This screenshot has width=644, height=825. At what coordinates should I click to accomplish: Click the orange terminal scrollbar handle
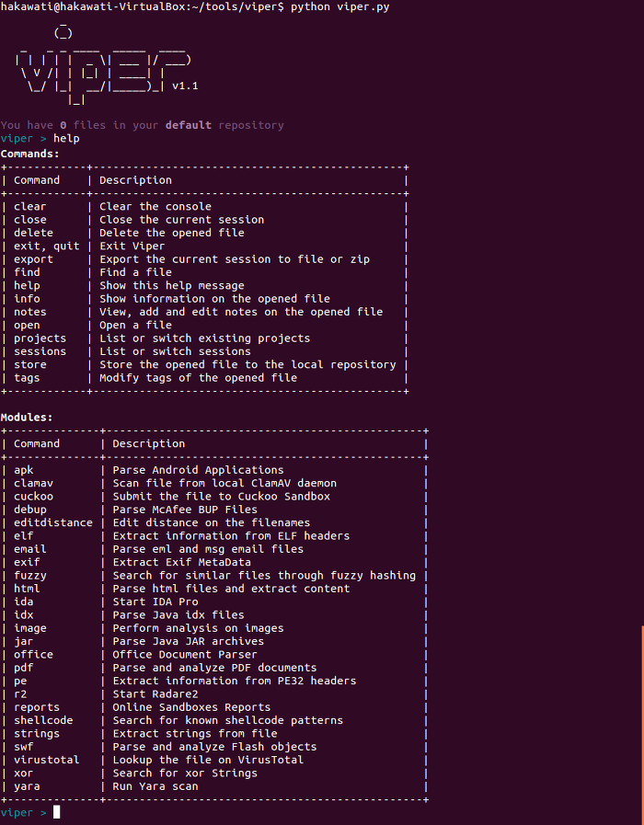tap(642, 725)
